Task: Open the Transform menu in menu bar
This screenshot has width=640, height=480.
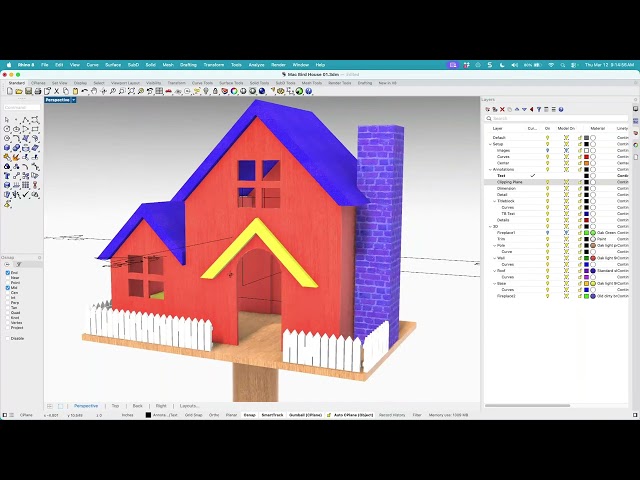Action: click(214, 65)
